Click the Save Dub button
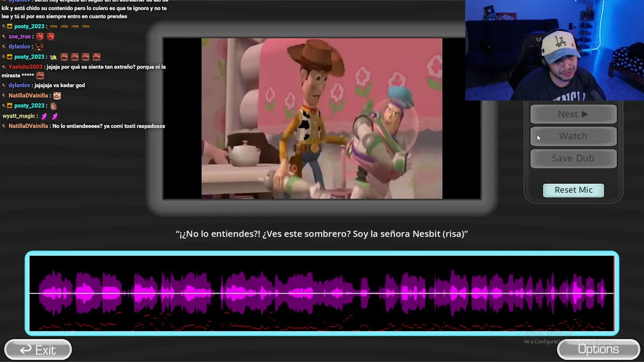 pos(573,158)
